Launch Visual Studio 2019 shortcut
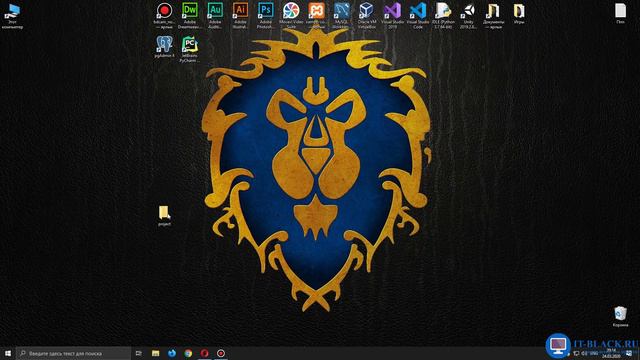Image resolution: width=640 pixels, height=360 pixels. pyautogui.click(x=392, y=16)
